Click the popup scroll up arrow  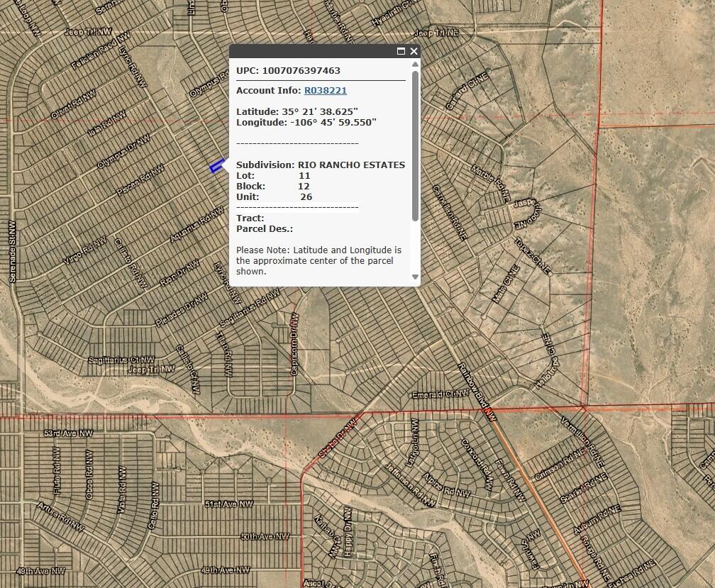point(415,65)
